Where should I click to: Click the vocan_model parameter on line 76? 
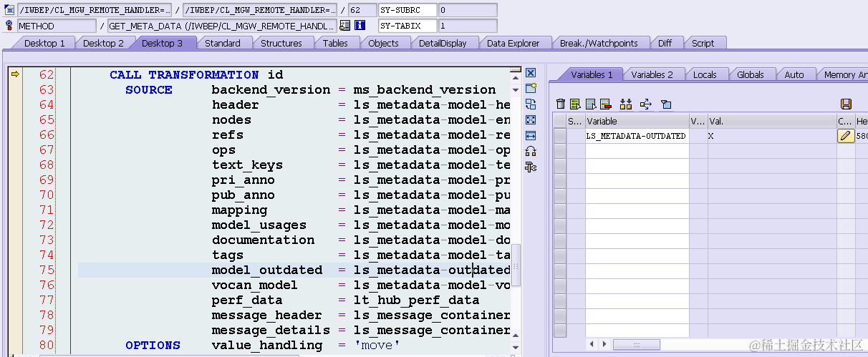pyautogui.click(x=255, y=285)
